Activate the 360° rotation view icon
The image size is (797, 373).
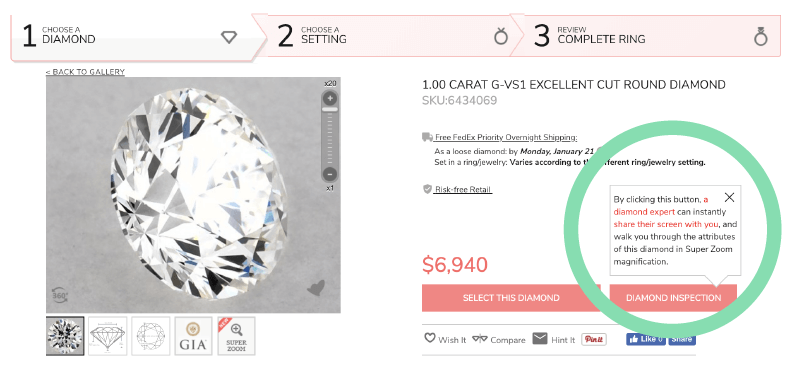click(x=60, y=295)
